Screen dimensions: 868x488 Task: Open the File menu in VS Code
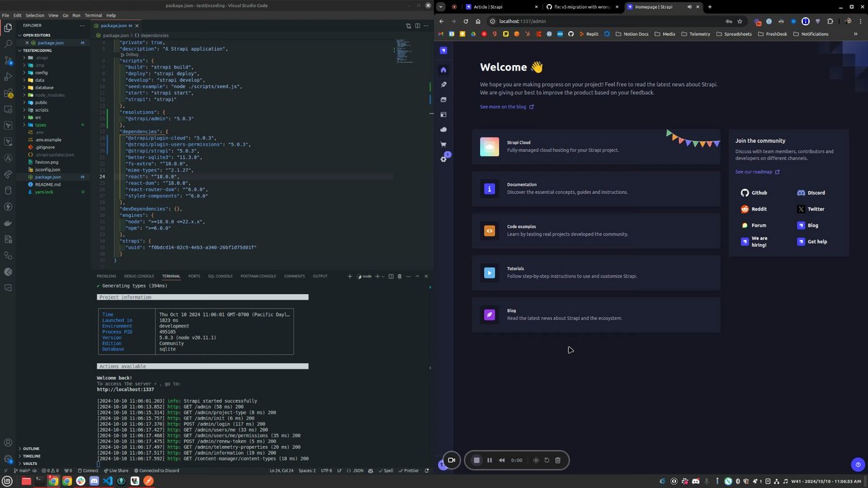click(x=5, y=15)
